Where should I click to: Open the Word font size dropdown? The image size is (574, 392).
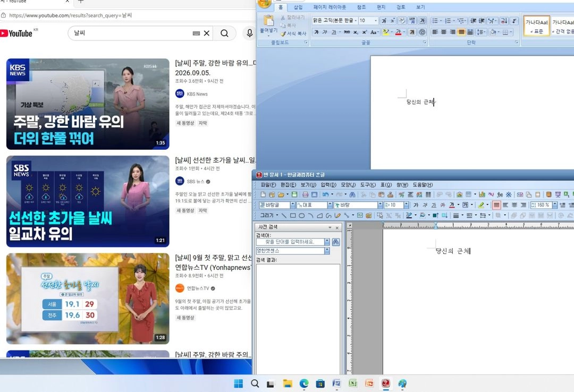[x=376, y=21]
